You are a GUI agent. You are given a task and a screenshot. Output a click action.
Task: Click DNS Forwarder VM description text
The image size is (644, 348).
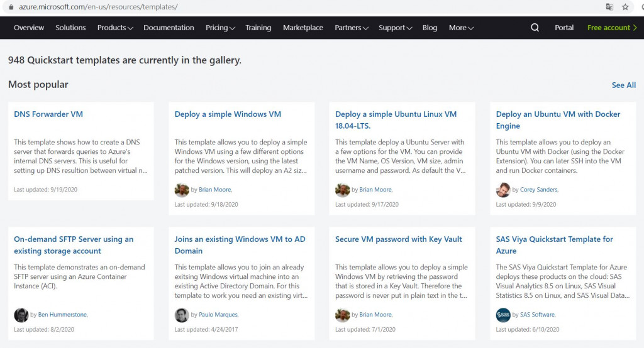tap(80, 156)
